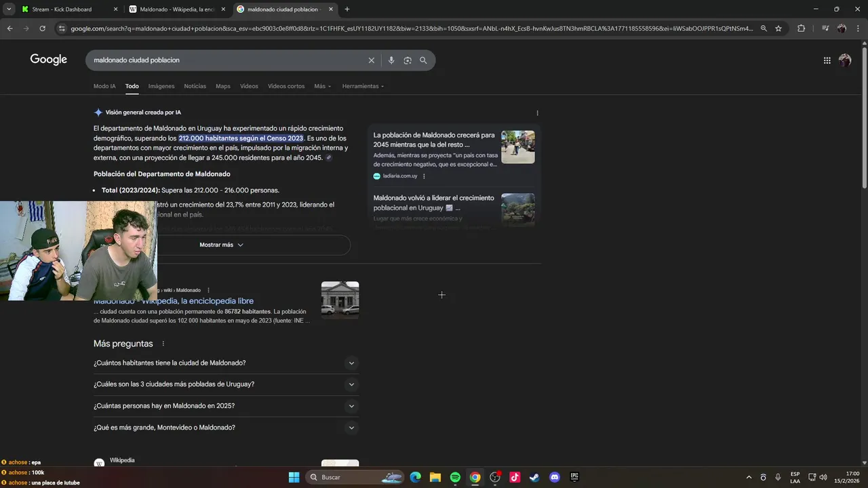Viewport: 868px width, 488px height.
Task: Clear the Google search box text
Action: point(371,60)
